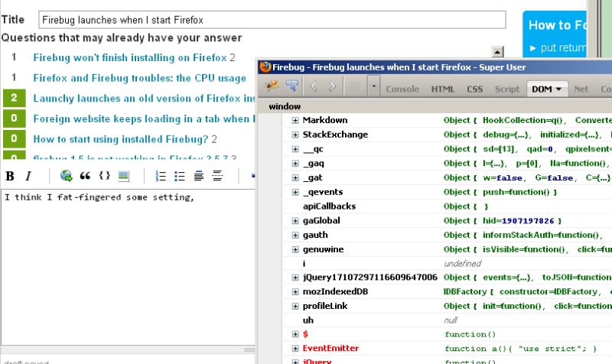Expand the gaGlobal object node
The width and height of the screenshot is (612, 364).
[x=295, y=221]
